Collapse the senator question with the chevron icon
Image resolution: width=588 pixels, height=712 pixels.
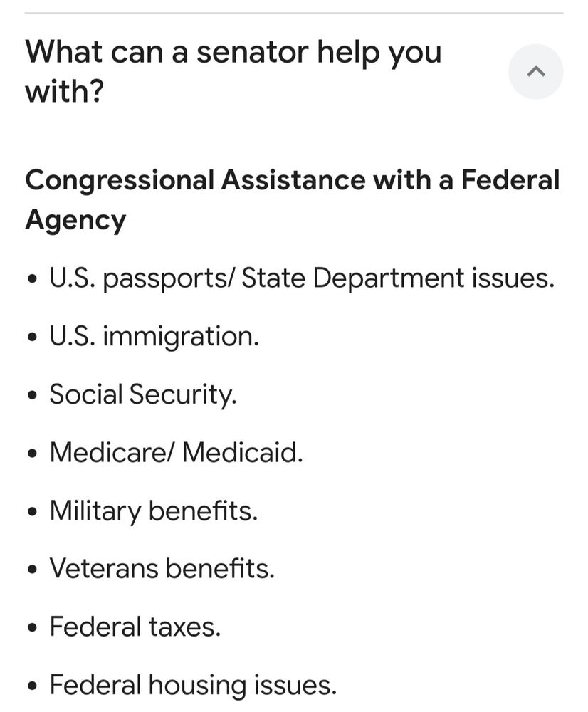pos(536,71)
